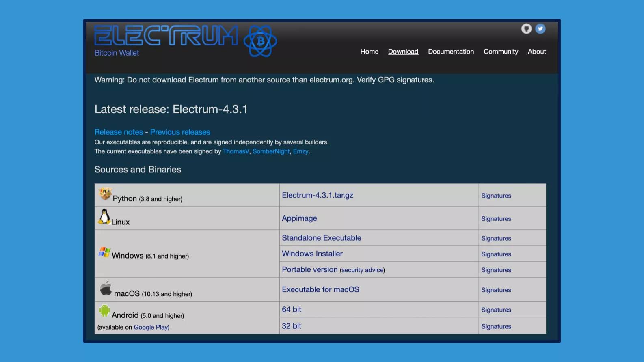Download the Windows Installer
This screenshot has width=644, height=362.
(x=312, y=254)
